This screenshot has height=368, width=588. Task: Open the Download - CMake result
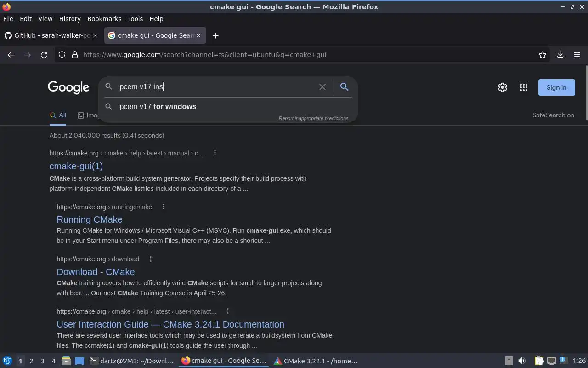(x=96, y=272)
